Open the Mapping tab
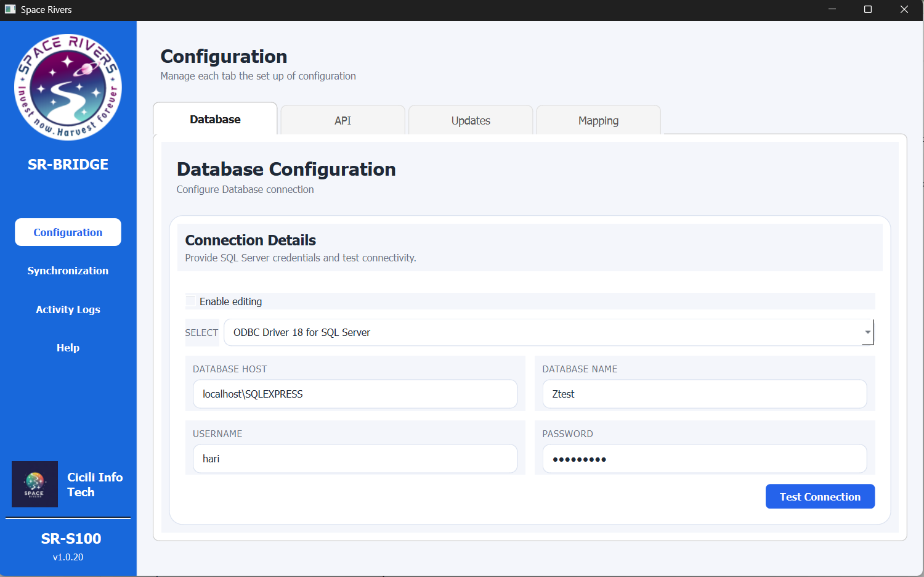Screen dimensions: 924x577 pyautogui.click(x=598, y=120)
